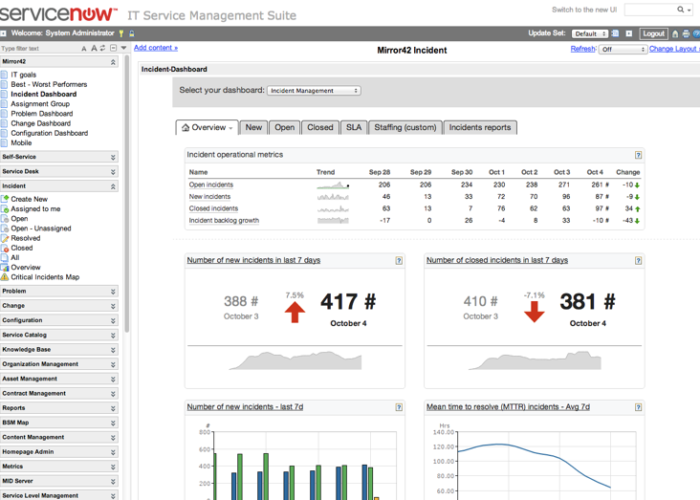Click help icon on Mean time to resolve chart
700x500 pixels.
click(x=638, y=407)
